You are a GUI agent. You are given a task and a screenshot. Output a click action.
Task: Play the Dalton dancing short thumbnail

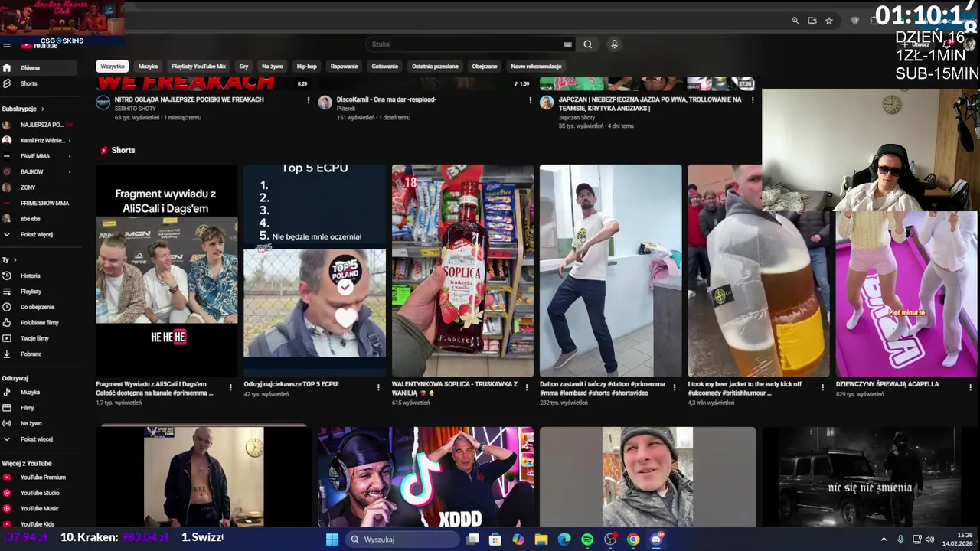(610, 271)
